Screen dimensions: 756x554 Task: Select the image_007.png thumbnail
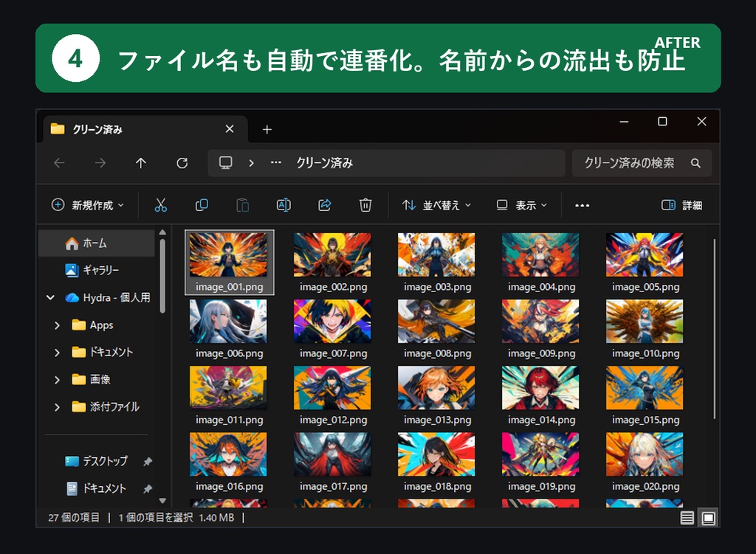click(x=332, y=322)
